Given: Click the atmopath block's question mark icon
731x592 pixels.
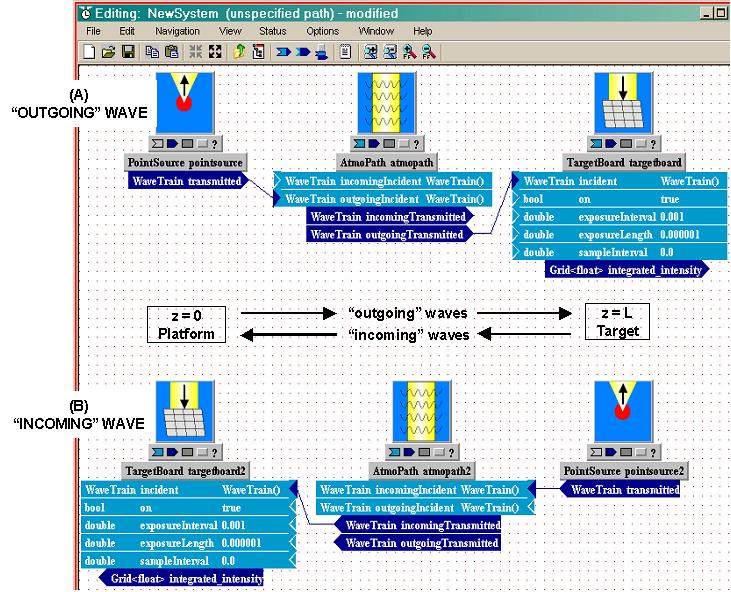Looking at the screenshot, I should 416,144.
